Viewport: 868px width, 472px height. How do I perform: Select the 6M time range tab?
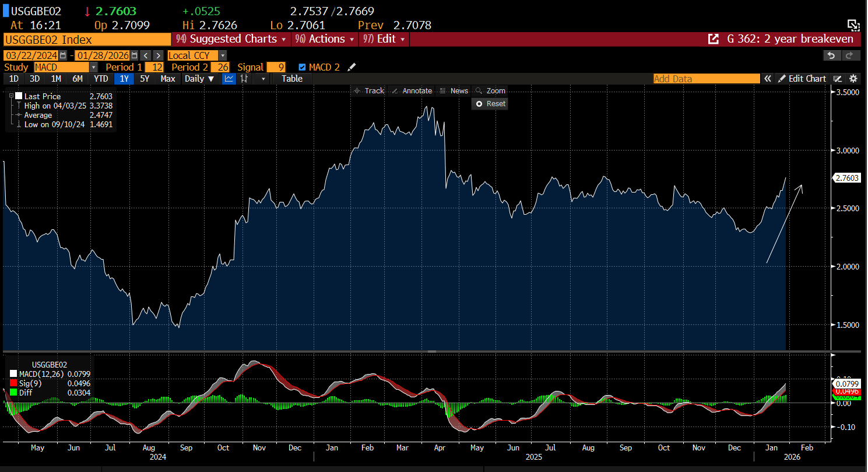pos(78,79)
